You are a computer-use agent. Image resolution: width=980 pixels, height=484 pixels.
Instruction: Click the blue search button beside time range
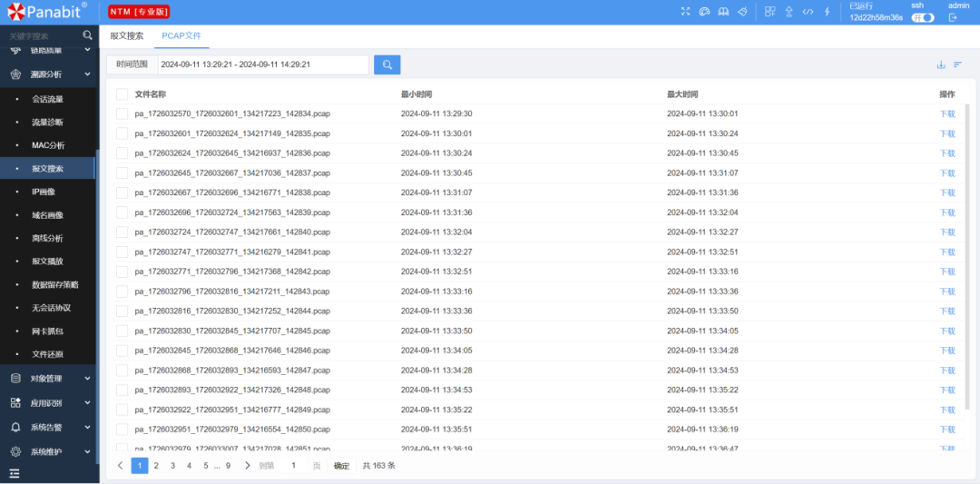pyautogui.click(x=387, y=64)
